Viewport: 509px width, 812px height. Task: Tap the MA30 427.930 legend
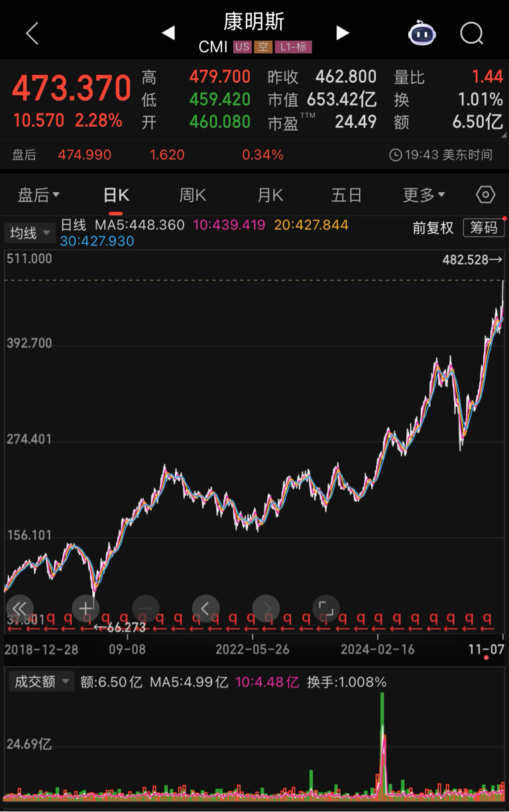[97, 241]
